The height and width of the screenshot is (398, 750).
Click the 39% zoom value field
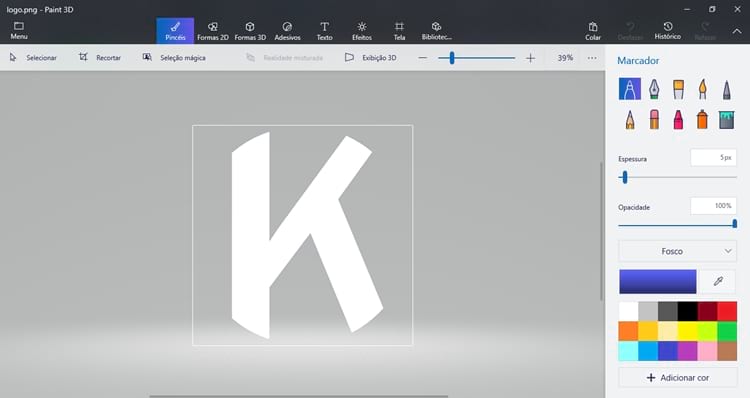(x=565, y=58)
